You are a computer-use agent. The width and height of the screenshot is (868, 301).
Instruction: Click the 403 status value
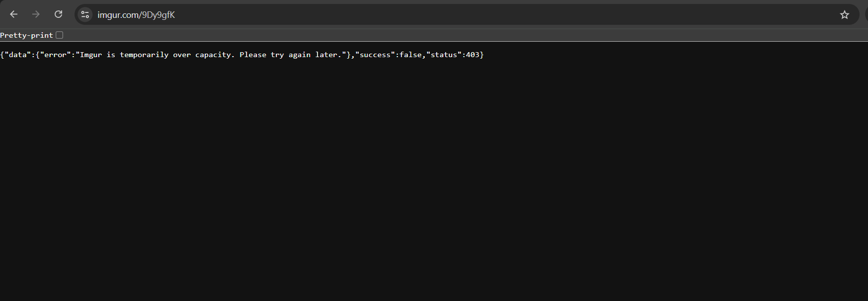point(473,55)
